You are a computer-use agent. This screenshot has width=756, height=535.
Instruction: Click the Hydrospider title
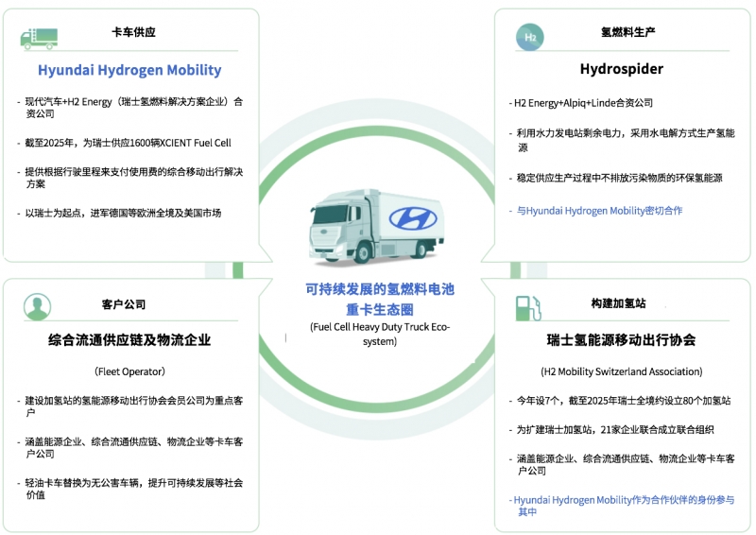click(x=622, y=69)
